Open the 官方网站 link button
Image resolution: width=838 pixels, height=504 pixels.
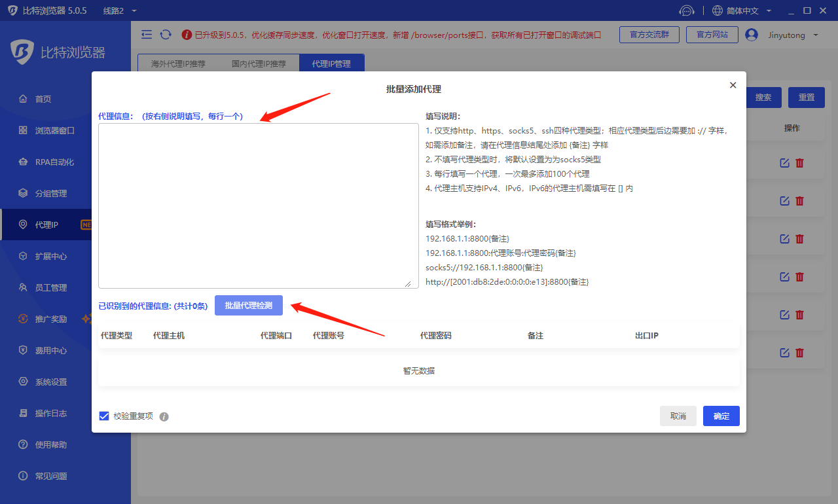click(712, 35)
